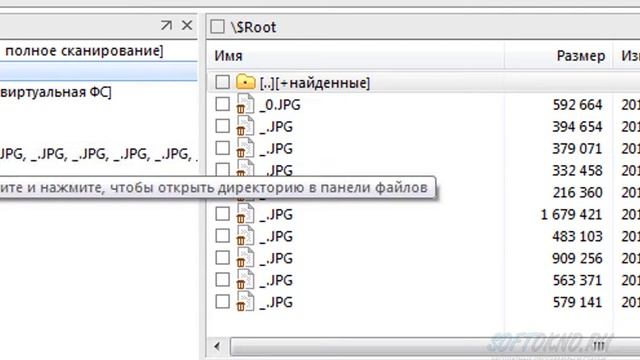Select the _.JPG name in the 909 256 row
Viewport: 640px width, 360px height.
tap(276, 259)
